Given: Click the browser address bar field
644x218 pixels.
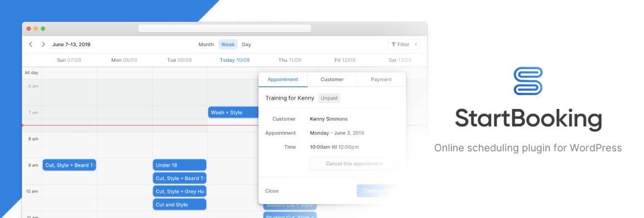Looking at the screenshot, I should tap(225, 28).
